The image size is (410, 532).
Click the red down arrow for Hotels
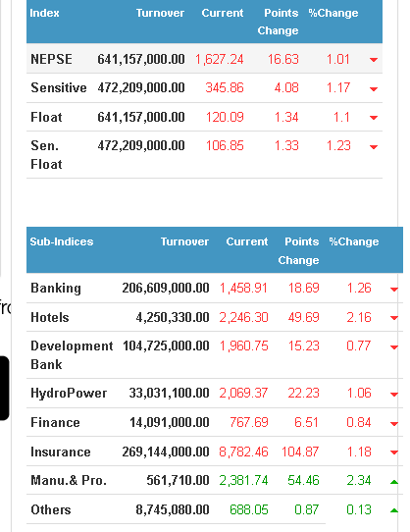393,318
